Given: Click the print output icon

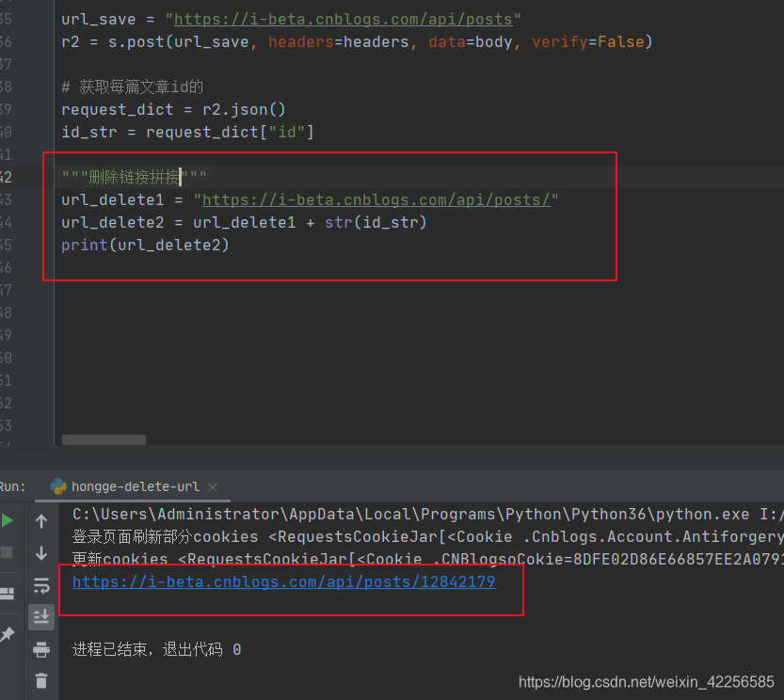Looking at the screenshot, I should (x=41, y=649).
